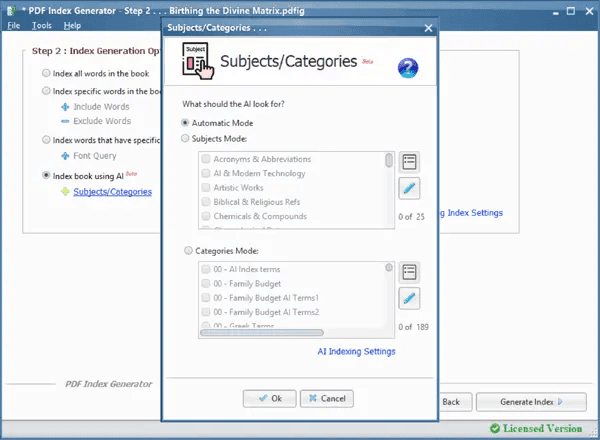Check '00 - AI Index terms' category

coord(206,269)
